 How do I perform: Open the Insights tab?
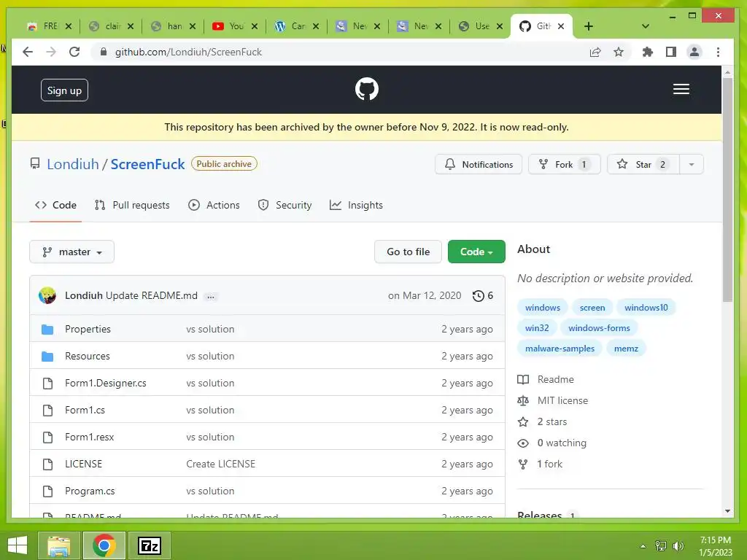point(356,205)
